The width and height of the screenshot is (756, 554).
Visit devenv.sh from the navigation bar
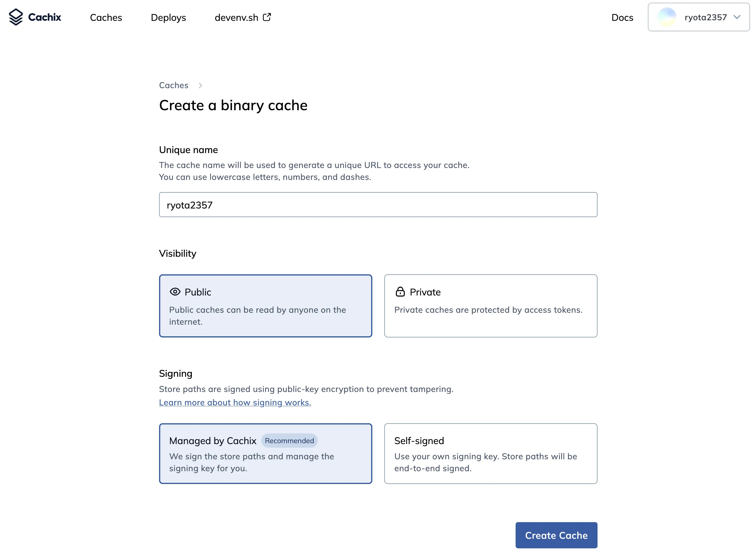(237, 18)
